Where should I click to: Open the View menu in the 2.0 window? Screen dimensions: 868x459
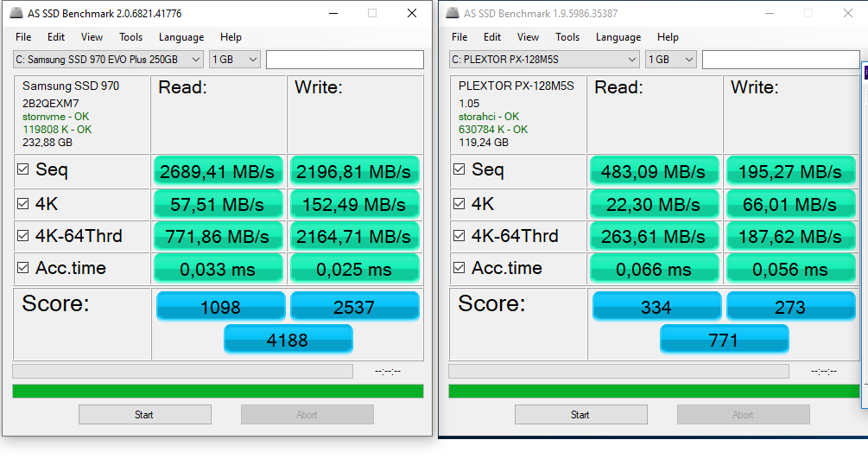pyautogui.click(x=92, y=37)
